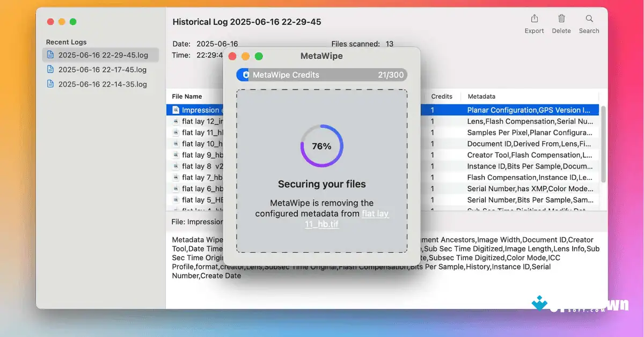Image resolution: width=644 pixels, height=337 pixels.
Task: Sort by the Credits column header
Action: coord(442,96)
